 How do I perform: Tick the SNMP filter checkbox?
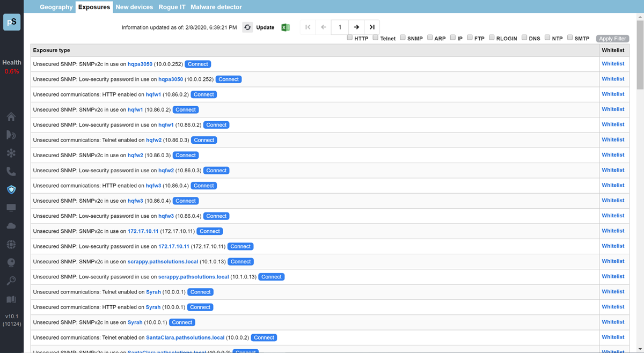(402, 38)
